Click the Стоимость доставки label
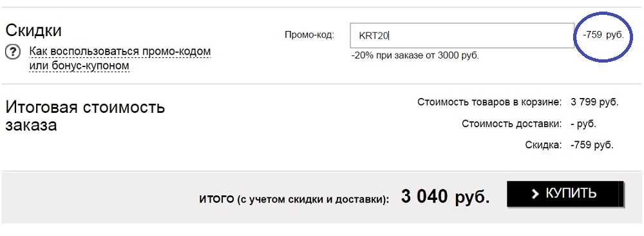Viewport: 644px width, 236px height. click(511, 123)
